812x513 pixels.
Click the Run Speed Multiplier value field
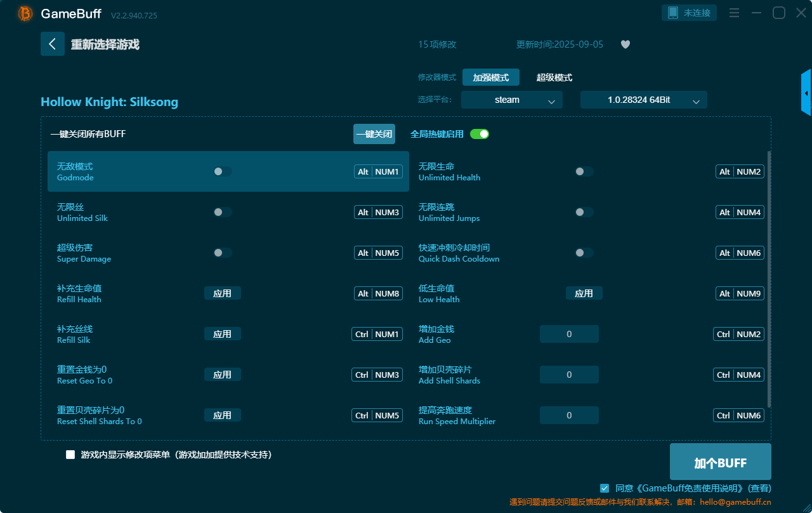tap(569, 415)
